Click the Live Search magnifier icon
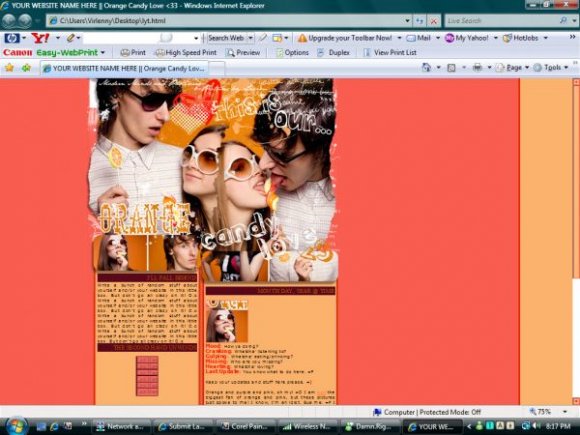 pyautogui.click(x=563, y=21)
